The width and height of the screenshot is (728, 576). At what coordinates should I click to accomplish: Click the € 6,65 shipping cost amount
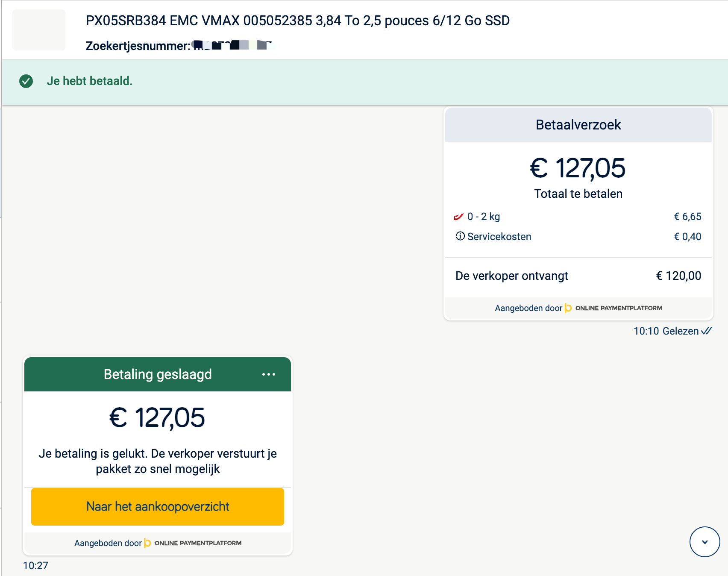point(687,217)
